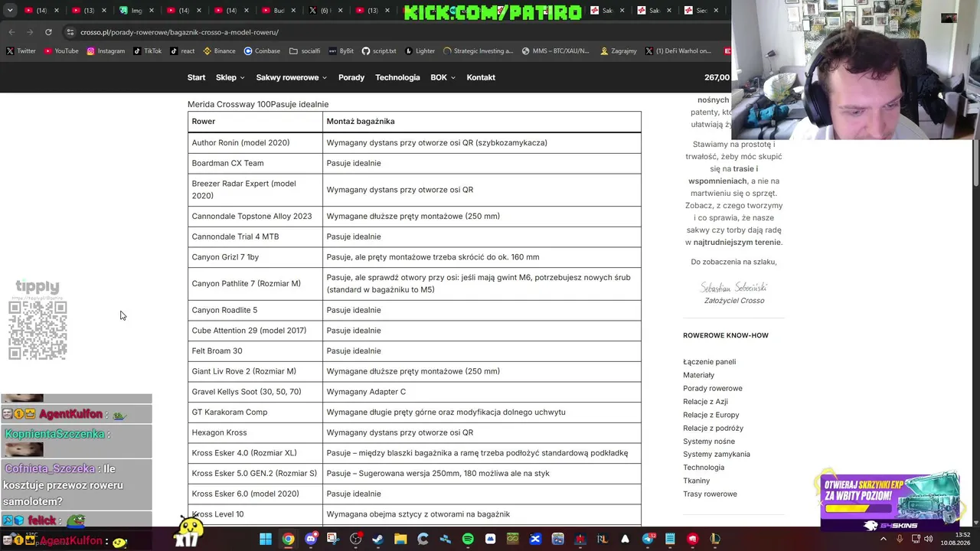Open the Kontakt menu item

481,77
